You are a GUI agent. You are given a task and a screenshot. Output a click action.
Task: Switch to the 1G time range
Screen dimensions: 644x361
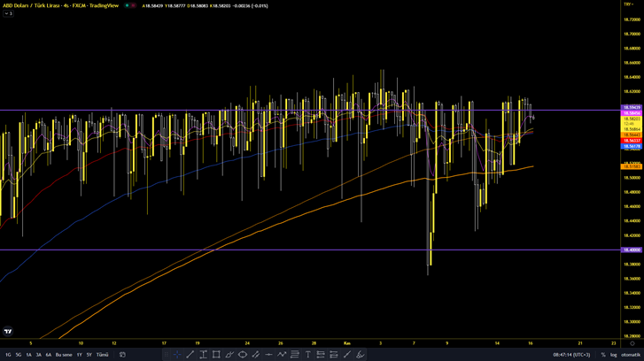pos(8,355)
